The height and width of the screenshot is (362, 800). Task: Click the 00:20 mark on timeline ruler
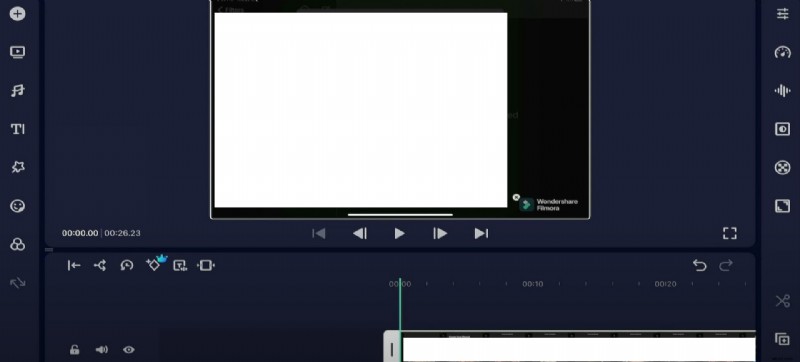click(x=666, y=284)
